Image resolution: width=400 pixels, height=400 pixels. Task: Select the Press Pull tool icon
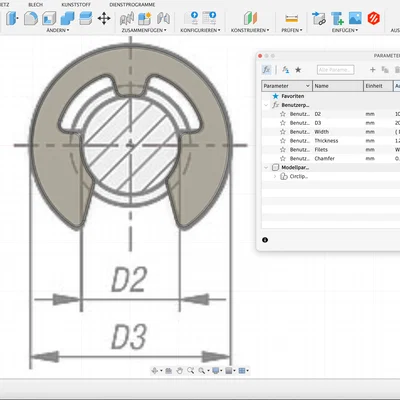[x=12, y=18]
